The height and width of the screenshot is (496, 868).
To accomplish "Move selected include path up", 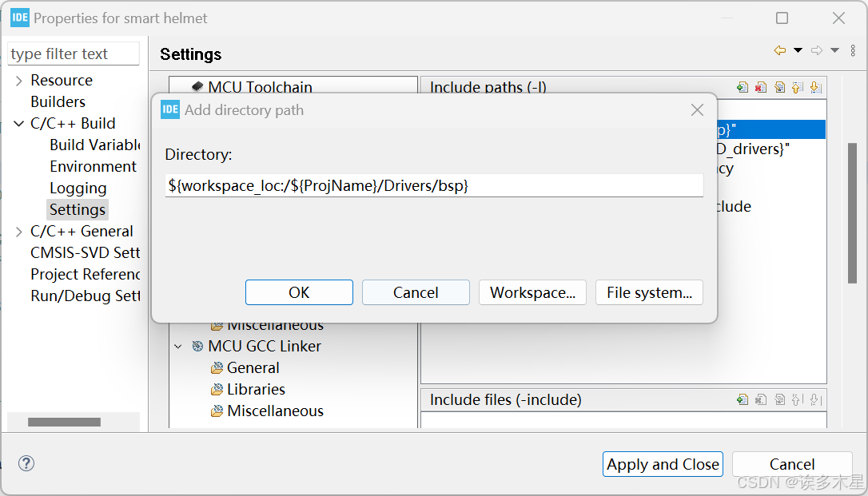I will point(797,87).
